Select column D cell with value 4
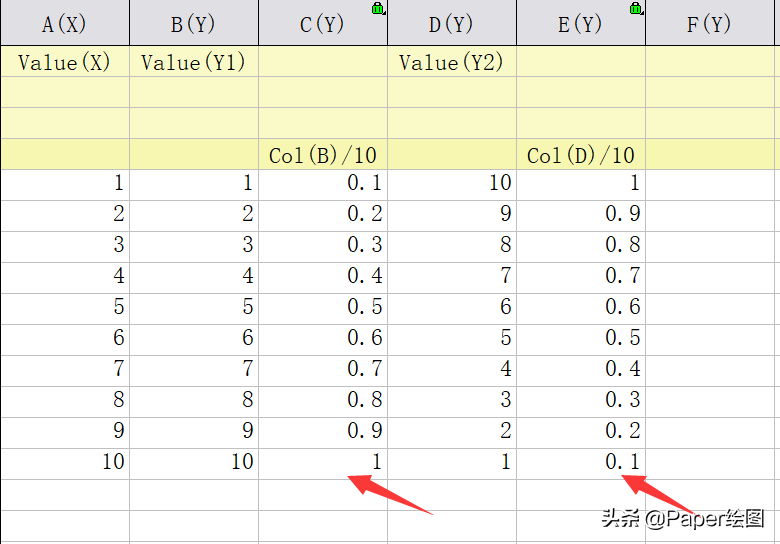This screenshot has width=780, height=544. [x=452, y=371]
